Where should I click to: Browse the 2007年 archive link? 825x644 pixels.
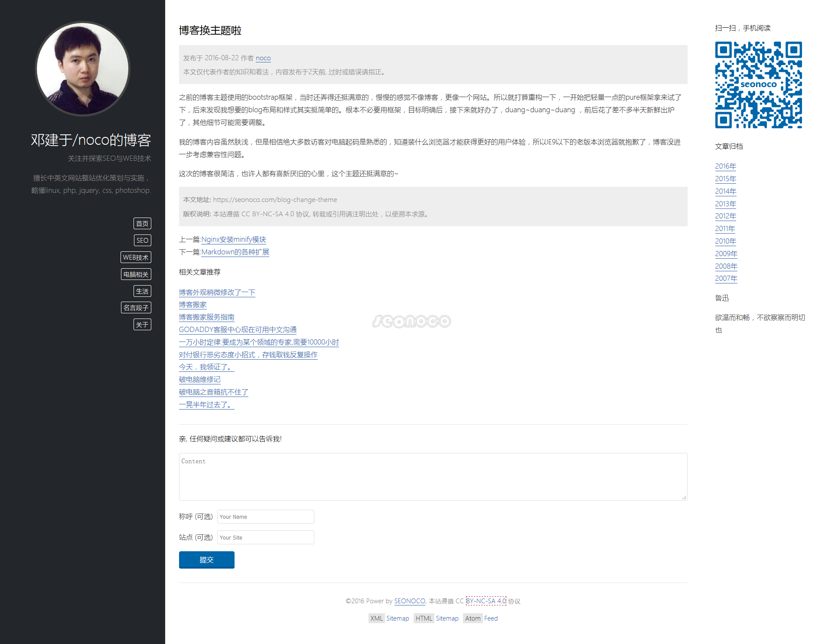[726, 279]
